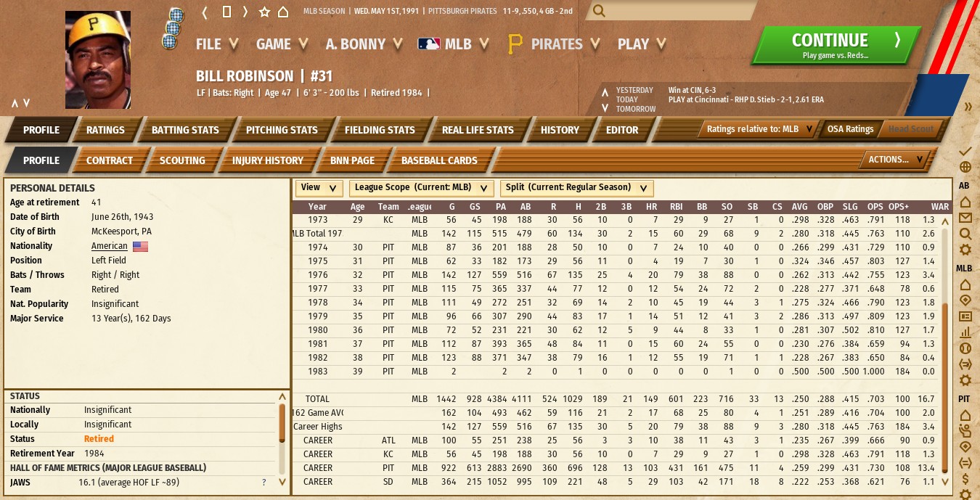Open the PLAY menu
This screenshot has height=500, width=980.
click(x=641, y=44)
